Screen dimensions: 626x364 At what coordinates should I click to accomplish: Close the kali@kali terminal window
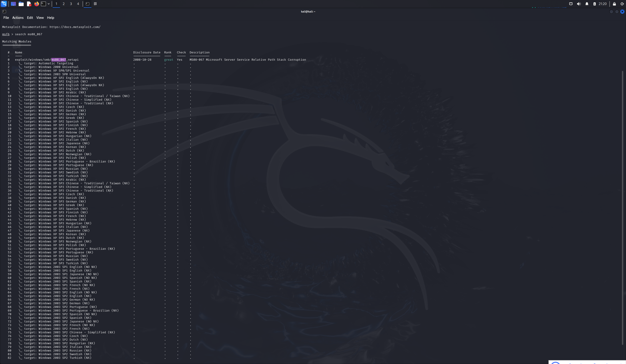pos(622,11)
